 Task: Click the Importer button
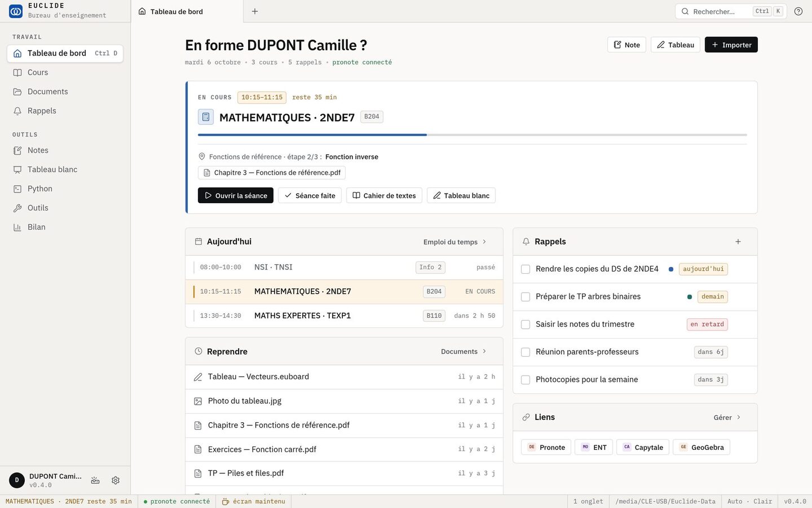pos(731,45)
